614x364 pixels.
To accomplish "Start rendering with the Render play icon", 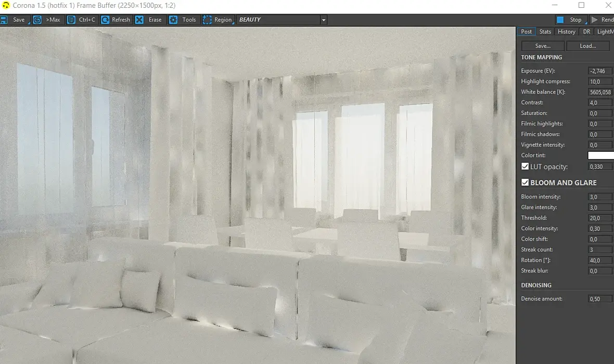I will click(x=594, y=20).
